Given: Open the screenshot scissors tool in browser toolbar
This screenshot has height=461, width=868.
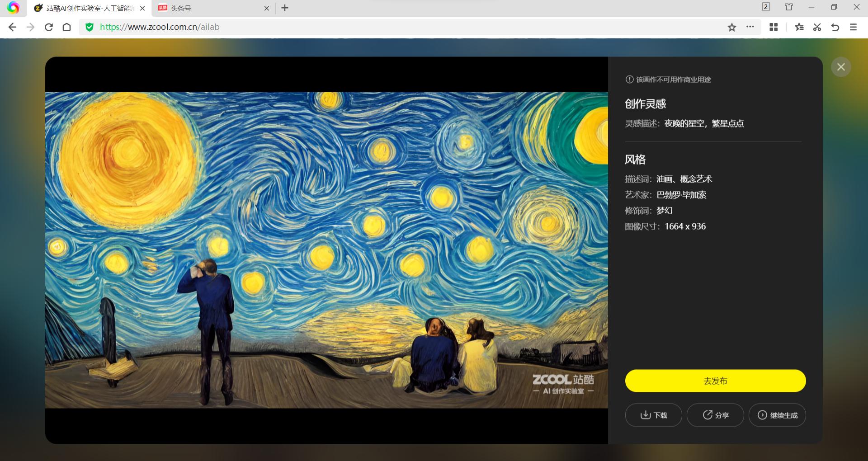Looking at the screenshot, I should click(816, 27).
